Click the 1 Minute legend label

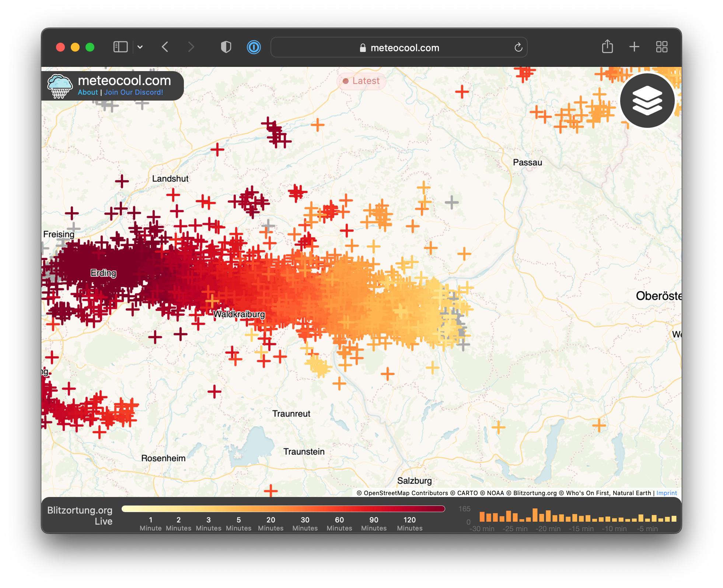[x=150, y=524]
